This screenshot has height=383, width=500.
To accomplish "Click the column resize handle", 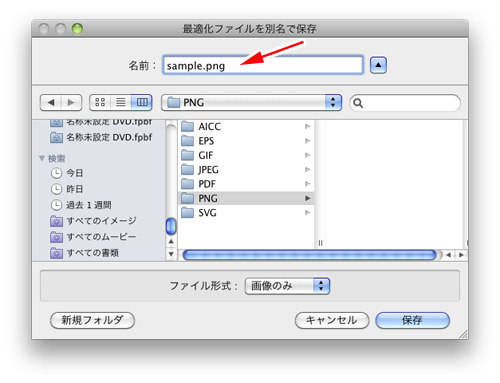I will tap(320, 243).
